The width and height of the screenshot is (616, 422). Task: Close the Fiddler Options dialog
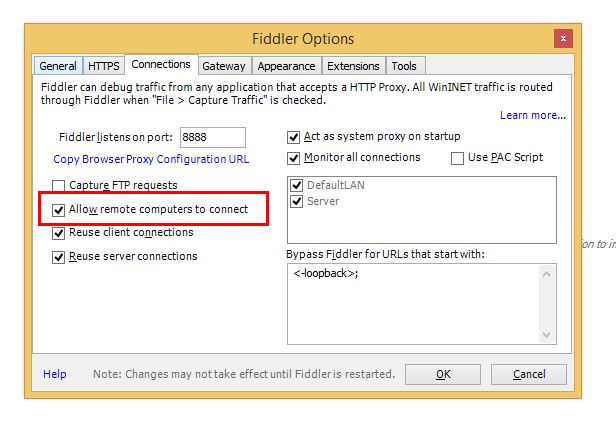(x=565, y=39)
